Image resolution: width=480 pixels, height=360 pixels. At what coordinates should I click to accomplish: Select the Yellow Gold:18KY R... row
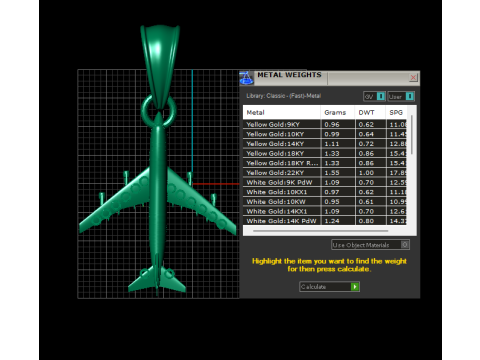[x=325, y=163]
